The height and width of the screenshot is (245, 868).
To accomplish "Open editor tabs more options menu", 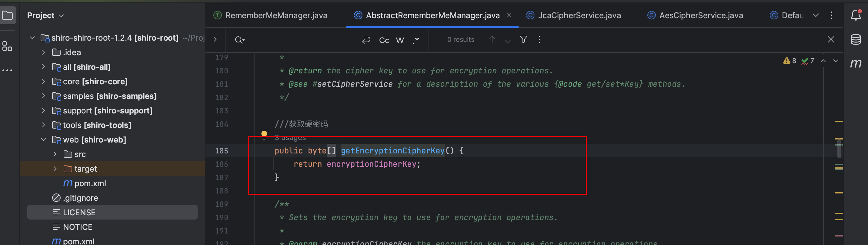I will coord(832,15).
